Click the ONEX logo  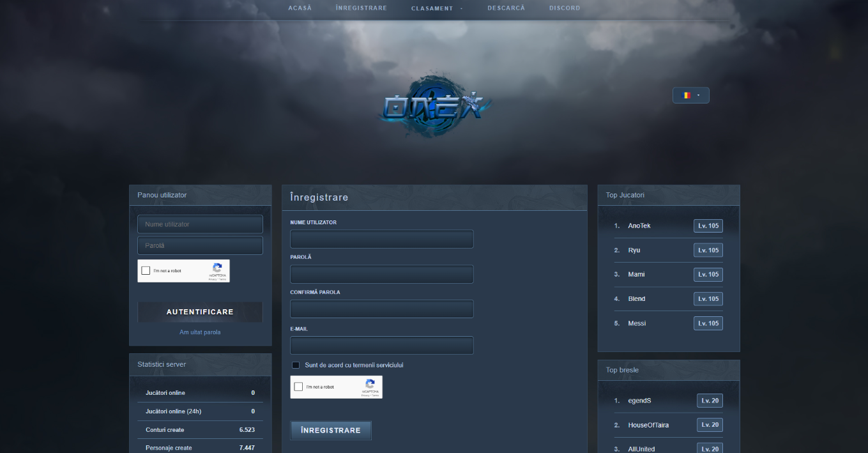[434, 105]
